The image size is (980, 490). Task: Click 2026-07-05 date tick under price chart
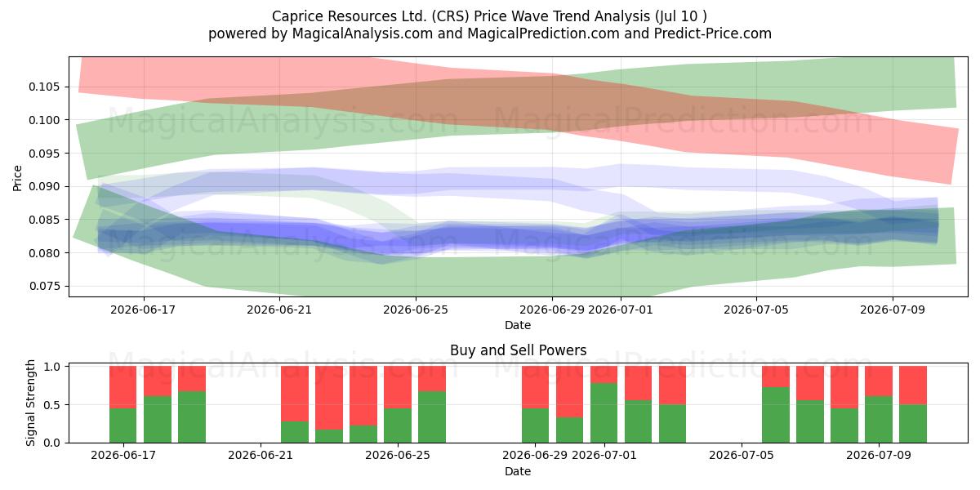coord(756,310)
